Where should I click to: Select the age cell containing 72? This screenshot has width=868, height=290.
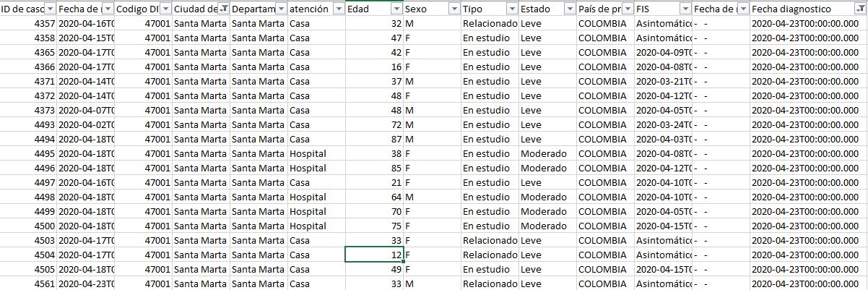coord(374,124)
